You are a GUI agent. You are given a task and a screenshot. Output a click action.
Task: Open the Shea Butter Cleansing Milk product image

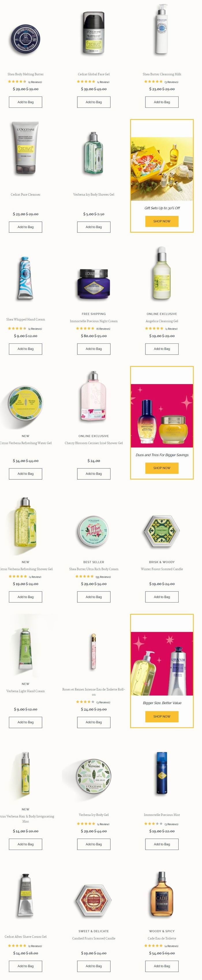point(162,30)
